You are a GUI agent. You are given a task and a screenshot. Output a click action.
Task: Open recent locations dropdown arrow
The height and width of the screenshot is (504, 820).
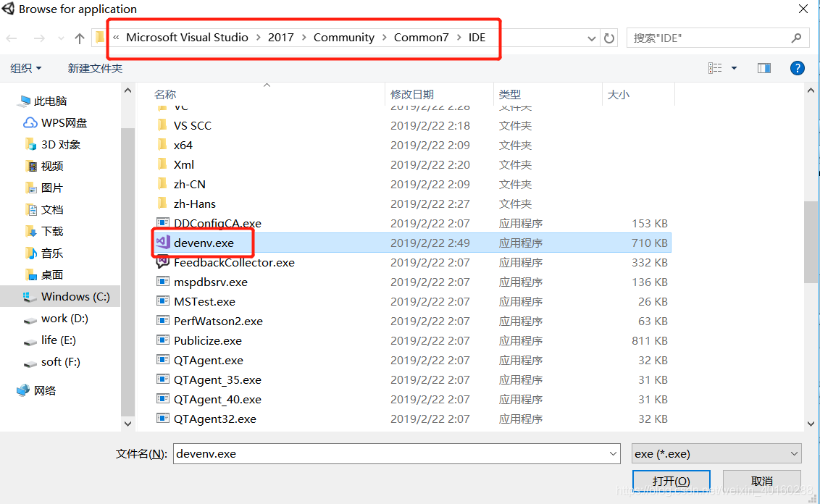(x=61, y=38)
